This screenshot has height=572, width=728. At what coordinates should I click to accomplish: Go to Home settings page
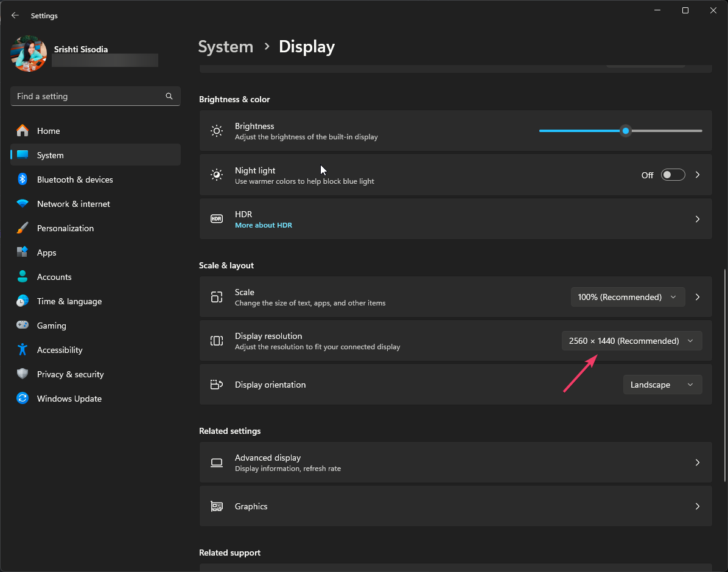(x=95, y=131)
